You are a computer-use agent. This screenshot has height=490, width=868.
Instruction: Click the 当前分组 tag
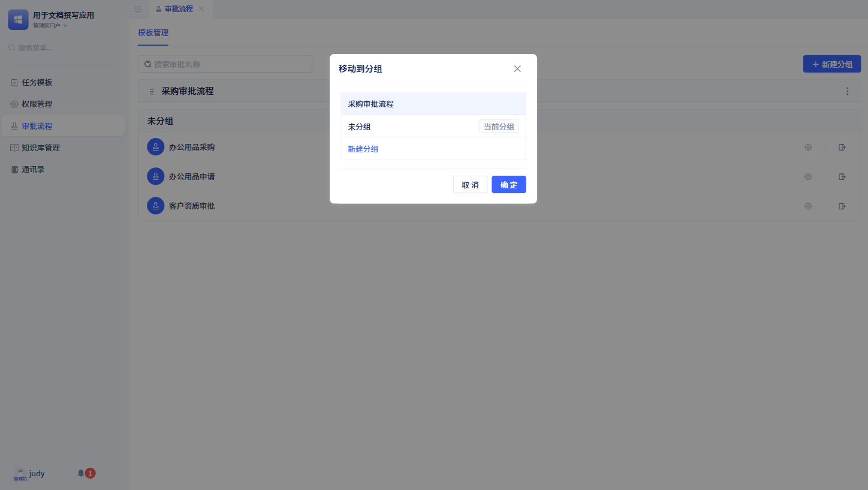click(x=499, y=127)
